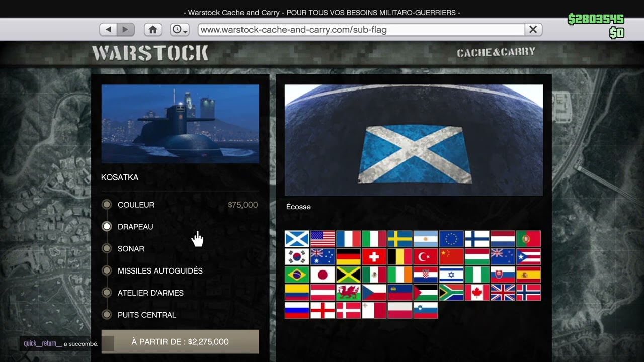The image size is (644, 362).
Task: Pick the Netherlands flag
Action: (x=503, y=239)
